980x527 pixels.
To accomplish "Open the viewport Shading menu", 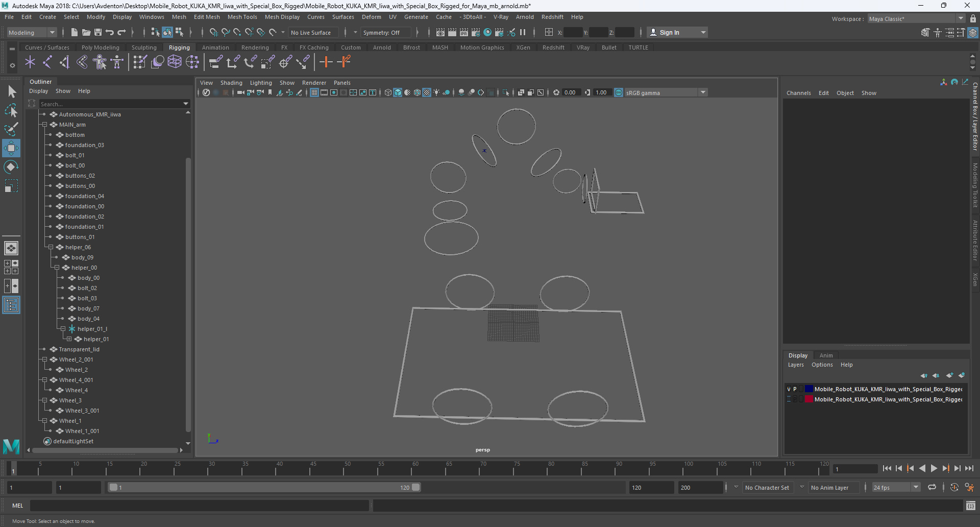I will click(x=231, y=83).
